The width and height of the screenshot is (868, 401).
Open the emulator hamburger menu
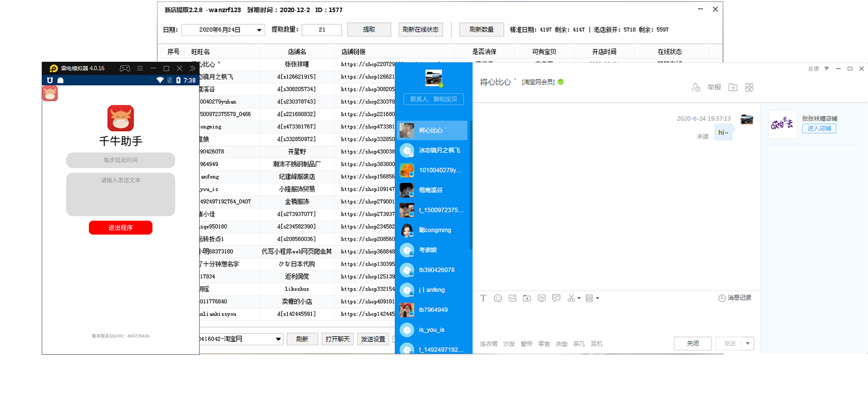(x=140, y=68)
